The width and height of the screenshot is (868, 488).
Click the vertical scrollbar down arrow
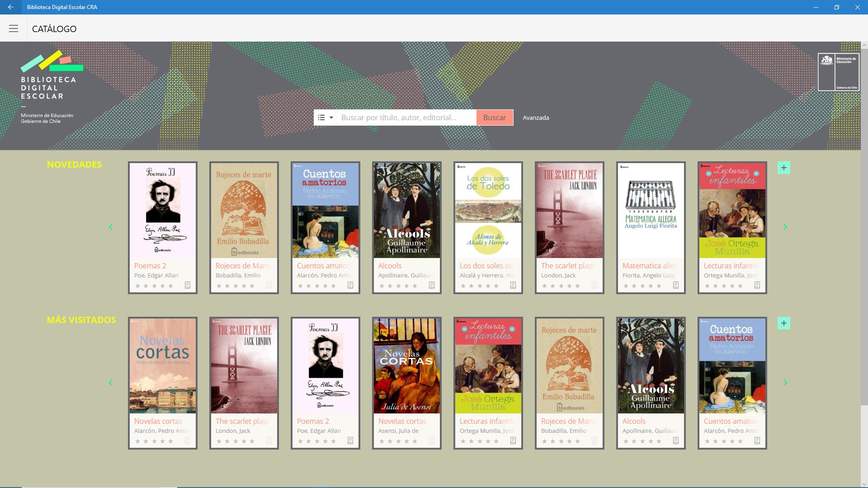pyautogui.click(x=864, y=484)
